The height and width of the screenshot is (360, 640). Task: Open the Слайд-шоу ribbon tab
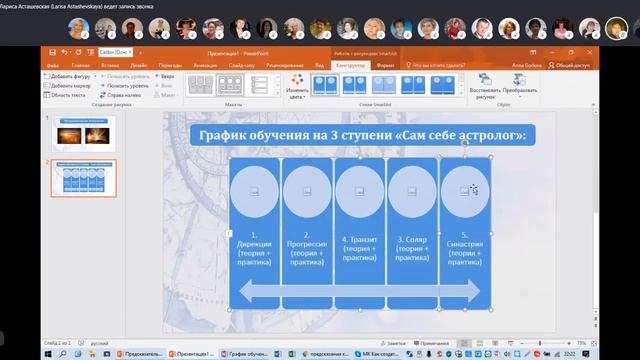coord(242,65)
